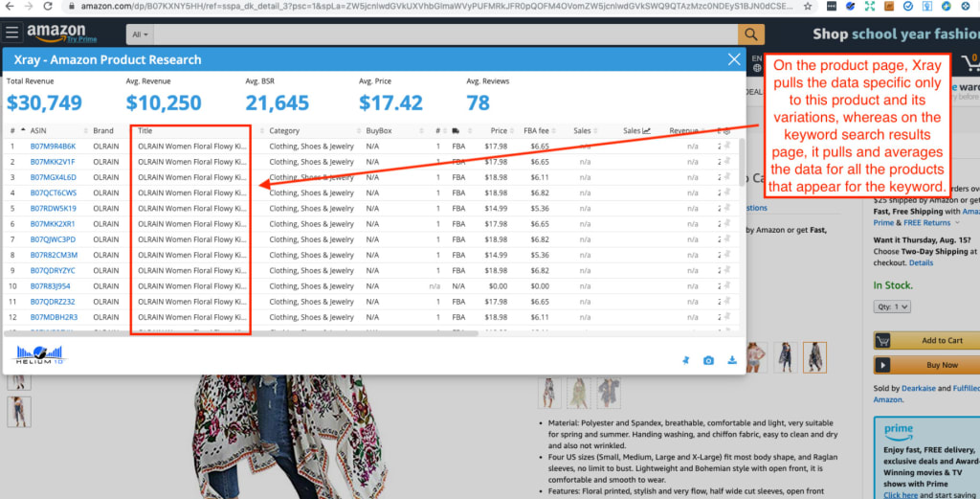The width and height of the screenshot is (980, 499).
Task: Click the shipping Details link
Action: click(x=921, y=262)
